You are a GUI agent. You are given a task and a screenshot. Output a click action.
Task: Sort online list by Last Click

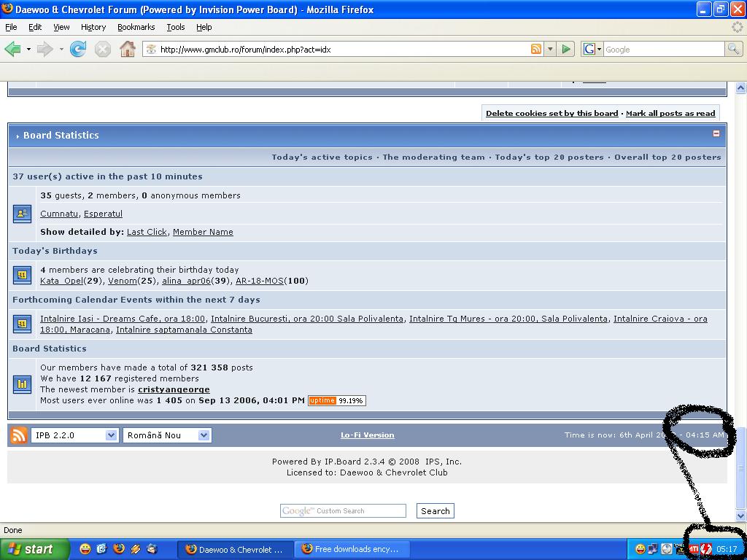pyautogui.click(x=147, y=232)
